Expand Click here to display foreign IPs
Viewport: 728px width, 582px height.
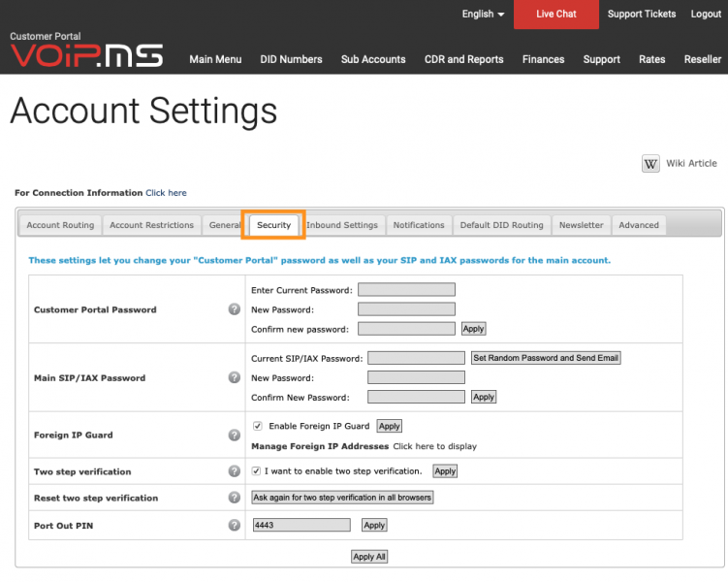tap(434, 446)
